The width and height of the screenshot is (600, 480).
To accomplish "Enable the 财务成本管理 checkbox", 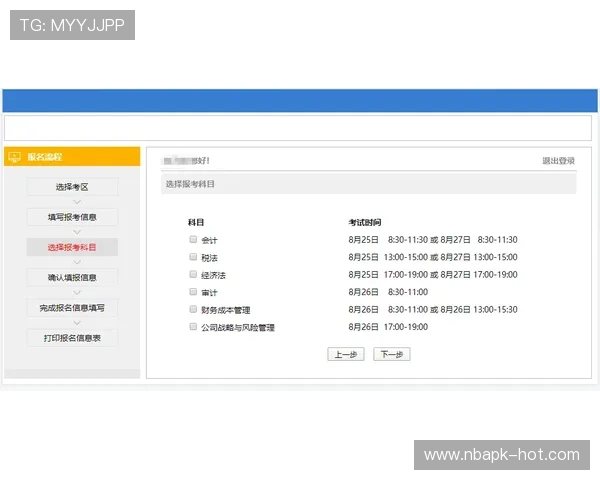I will coord(193,309).
